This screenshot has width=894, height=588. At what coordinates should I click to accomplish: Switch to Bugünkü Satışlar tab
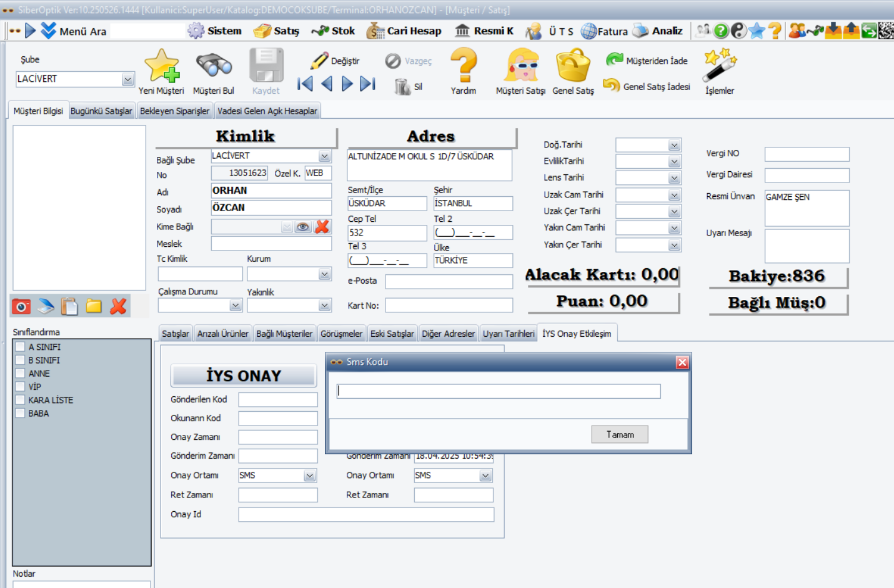coord(101,111)
